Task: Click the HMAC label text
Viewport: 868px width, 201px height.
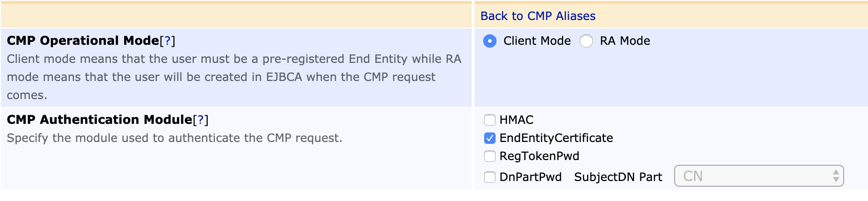Action: pos(516,120)
